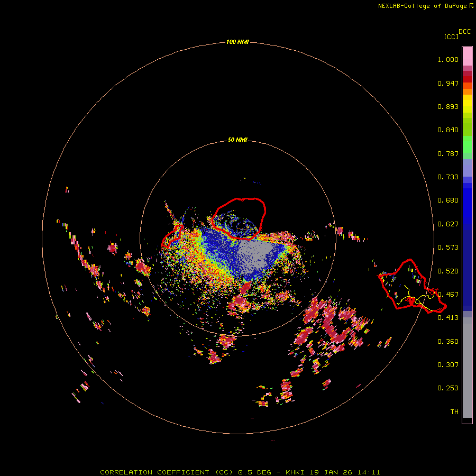Click the 0.467 color scale value

pyautogui.click(x=448, y=295)
